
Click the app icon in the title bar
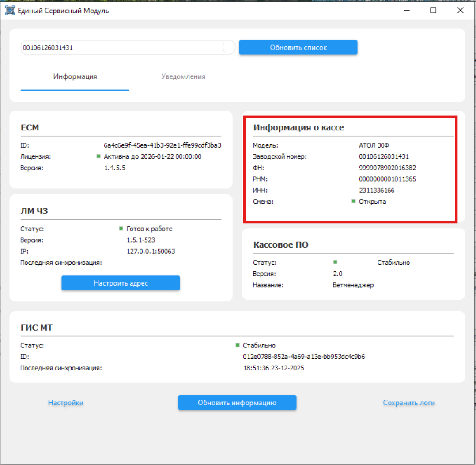point(10,11)
